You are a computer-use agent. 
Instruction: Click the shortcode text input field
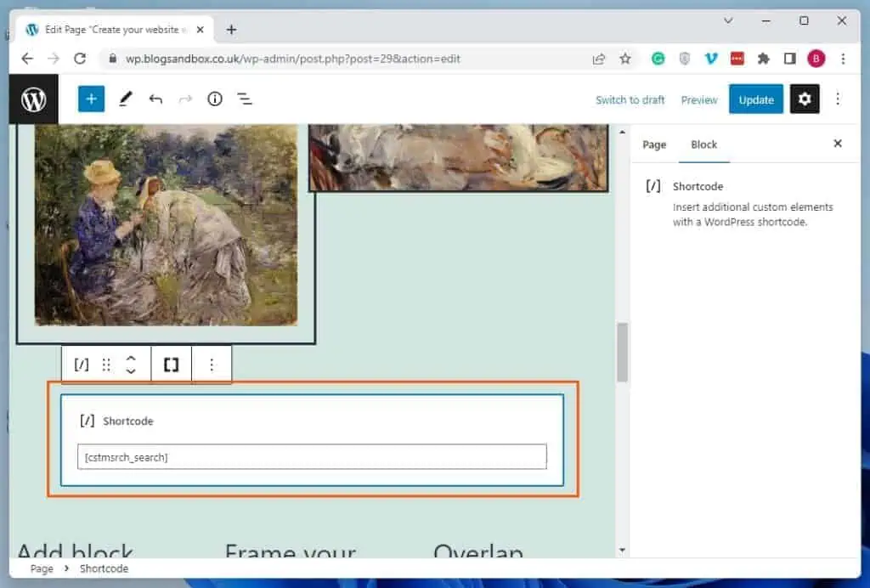point(312,457)
